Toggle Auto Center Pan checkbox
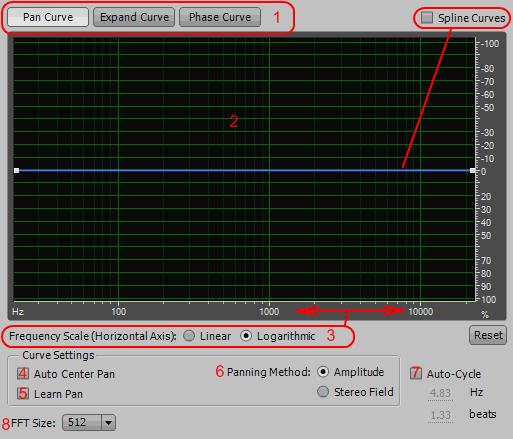Screen dimensions: 513x439 [x=23, y=374]
